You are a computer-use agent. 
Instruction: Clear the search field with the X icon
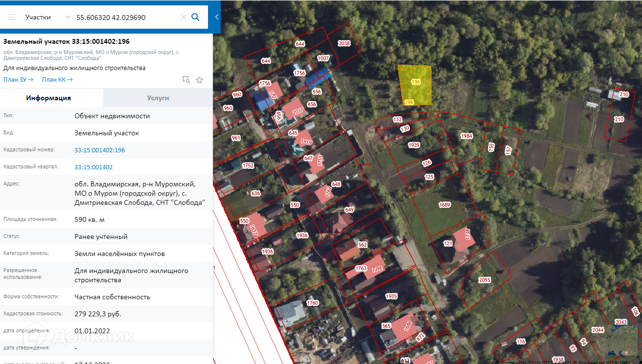click(x=184, y=17)
